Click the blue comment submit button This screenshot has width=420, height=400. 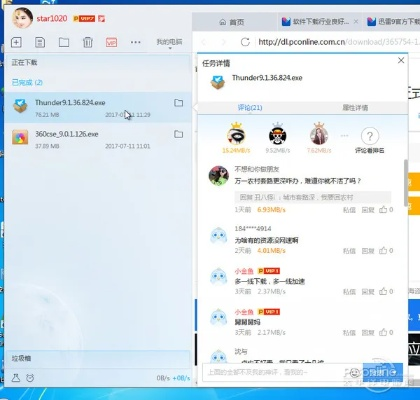pos(383,372)
